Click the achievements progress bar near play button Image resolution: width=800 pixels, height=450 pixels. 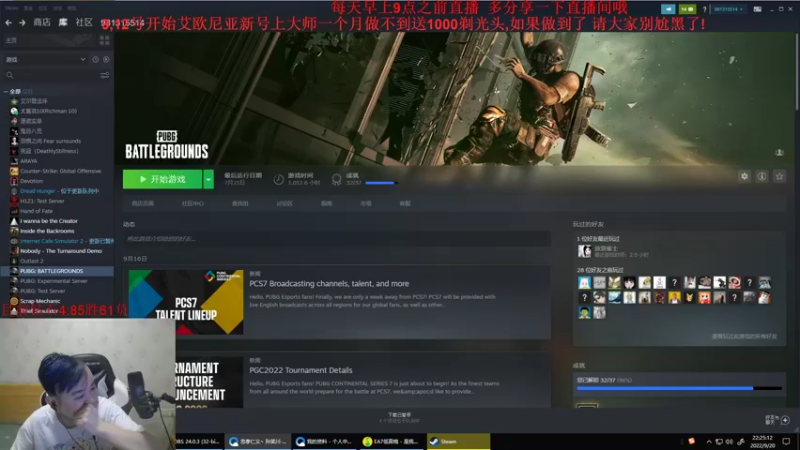(x=382, y=183)
